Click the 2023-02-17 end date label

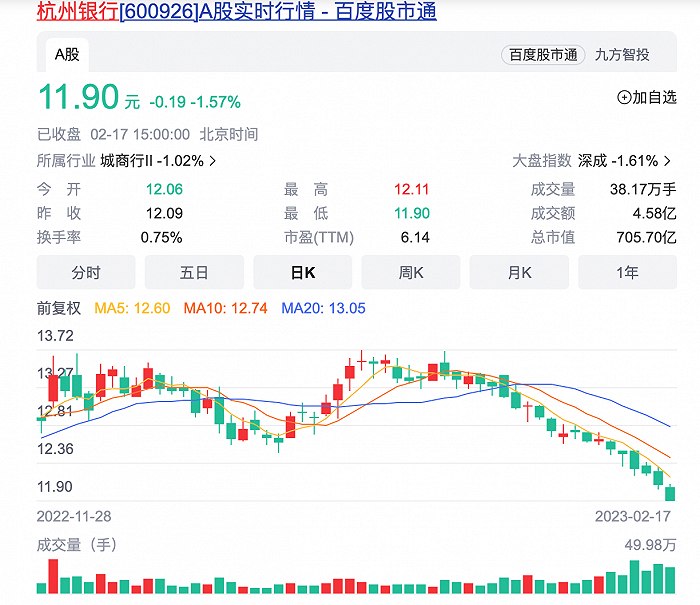pyautogui.click(x=633, y=517)
